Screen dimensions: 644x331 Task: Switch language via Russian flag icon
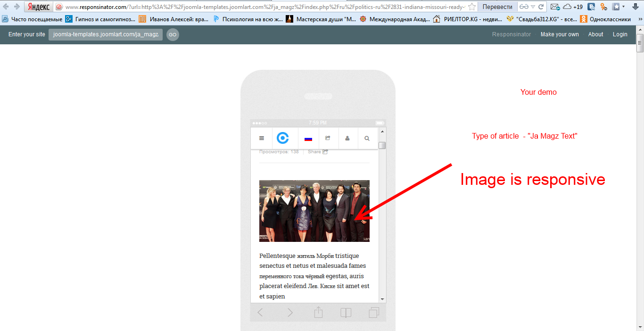[308, 139]
